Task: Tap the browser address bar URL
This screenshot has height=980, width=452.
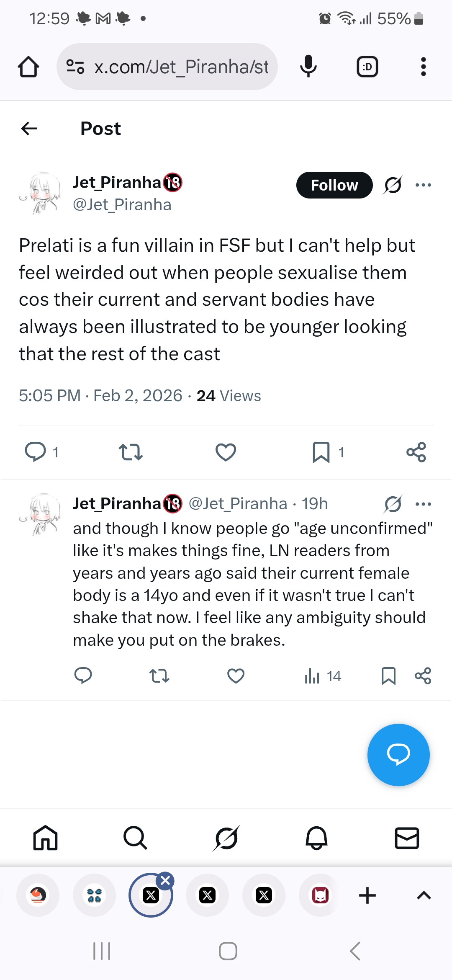Action: coord(181,67)
